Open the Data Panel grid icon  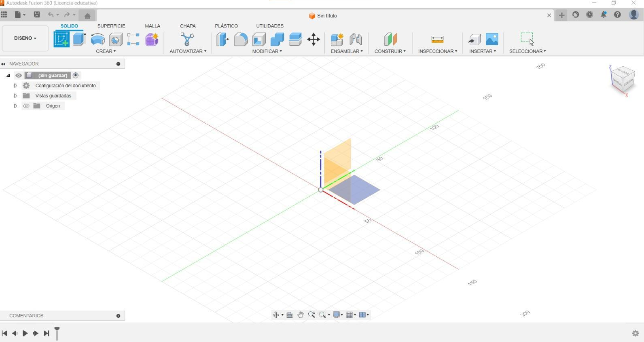click(4, 15)
